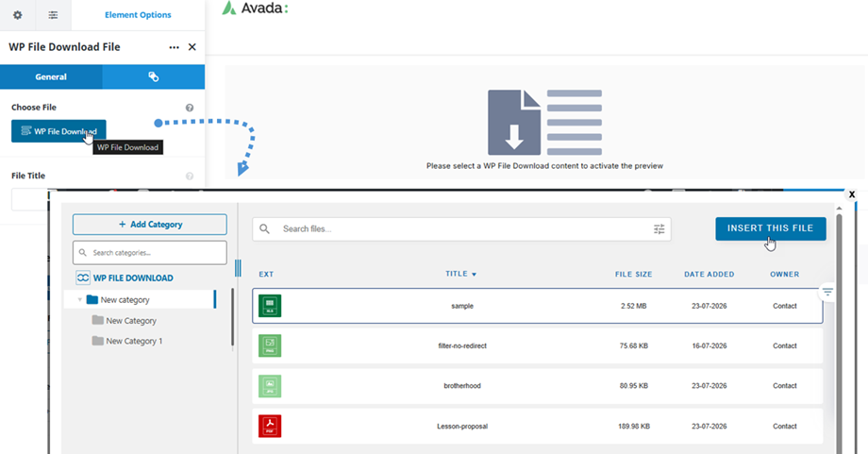This screenshot has width=868, height=454.
Task: Click the WP File Download button
Action: point(58,131)
